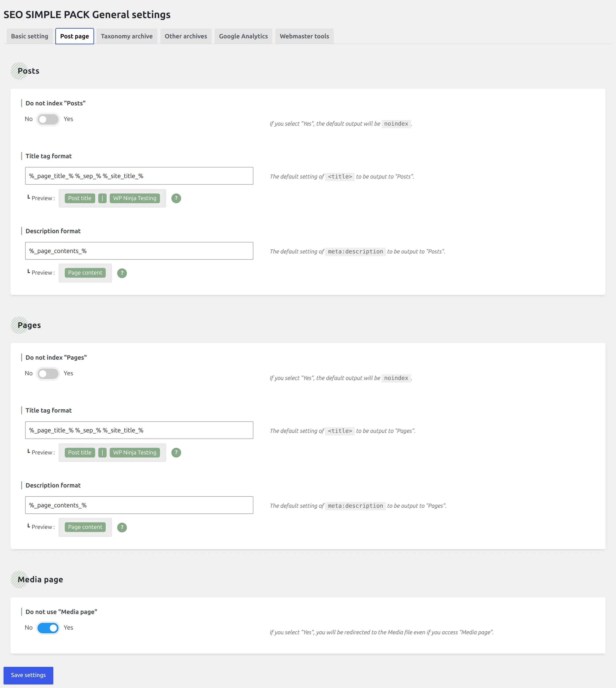Viewport: 616px width, 688px height.
Task: Click help icon beside Pages title preview
Action: 176,452
